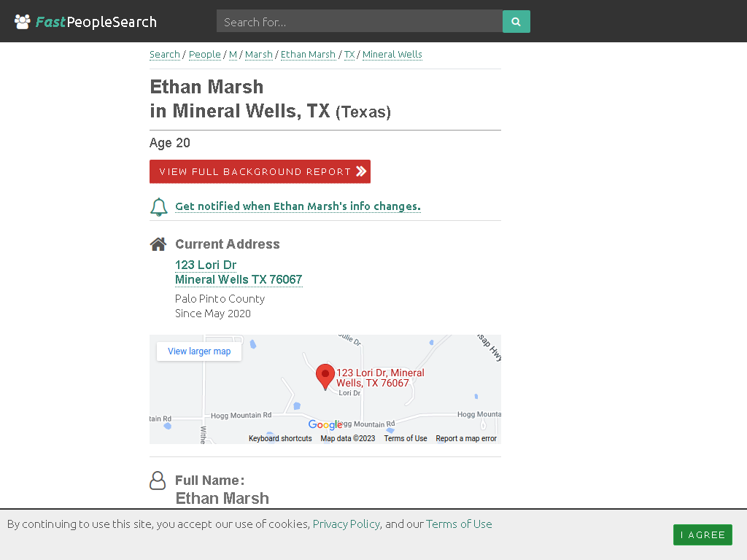Open the TX breadcrumb link
This screenshot has height=560, width=747.
pyautogui.click(x=349, y=54)
